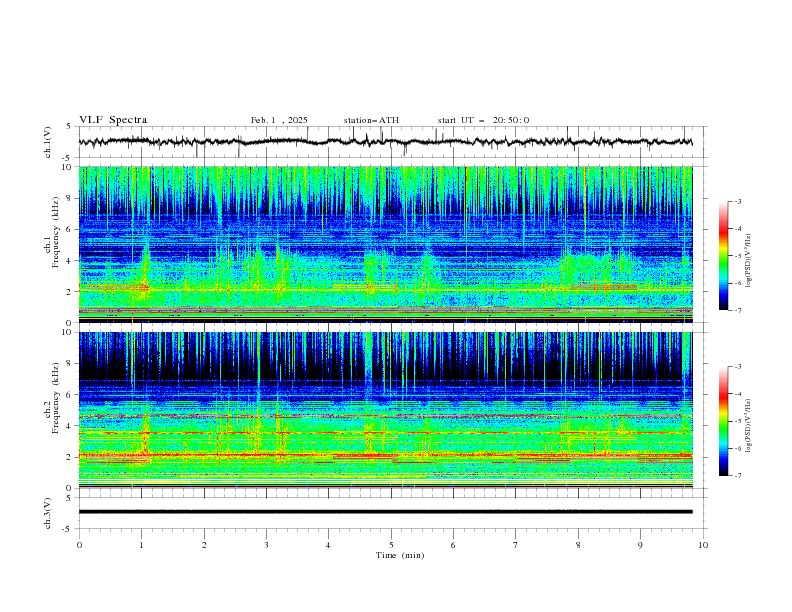This screenshot has height=612, width=792.
Task: Click the "ch.3(V)" waveform axis label
Action: click(x=48, y=513)
